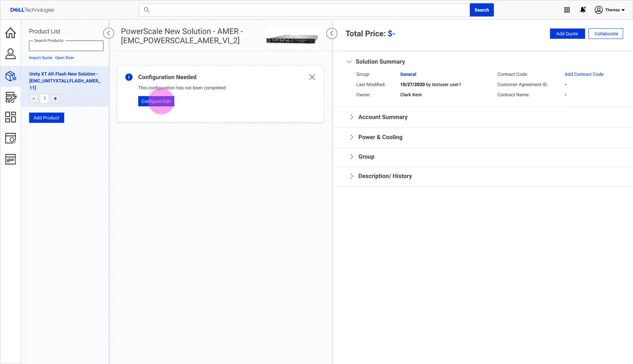
Task: Open the edit quote sidebar icon
Action: click(11, 97)
